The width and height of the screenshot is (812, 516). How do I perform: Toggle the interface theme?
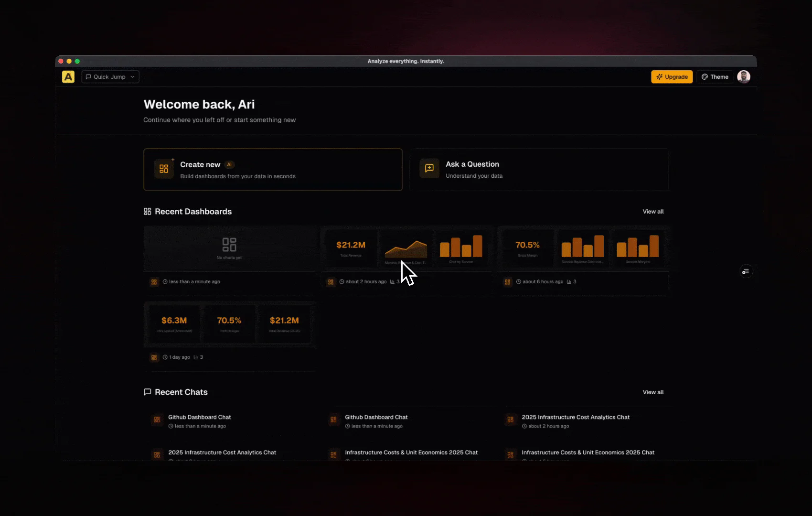point(715,76)
